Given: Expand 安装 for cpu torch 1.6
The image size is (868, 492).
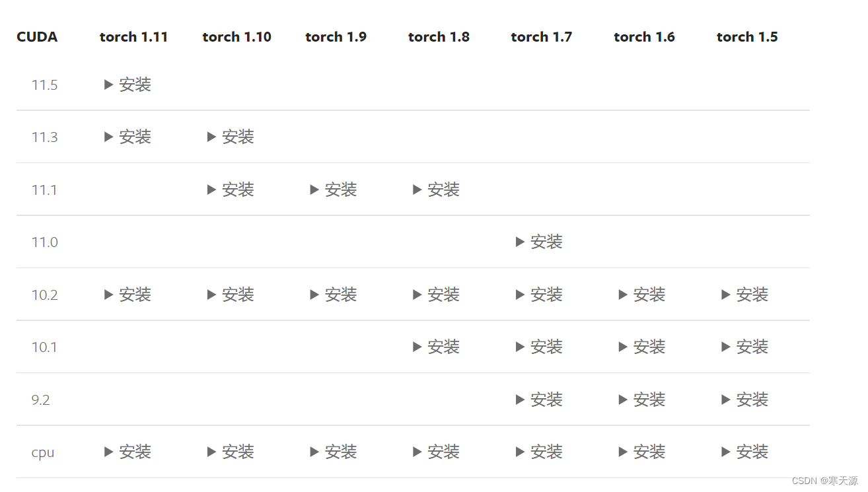Looking at the screenshot, I should pyautogui.click(x=643, y=452).
